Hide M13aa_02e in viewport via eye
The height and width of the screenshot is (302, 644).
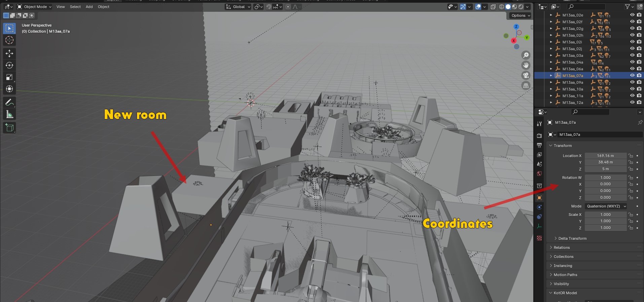[632, 15]
